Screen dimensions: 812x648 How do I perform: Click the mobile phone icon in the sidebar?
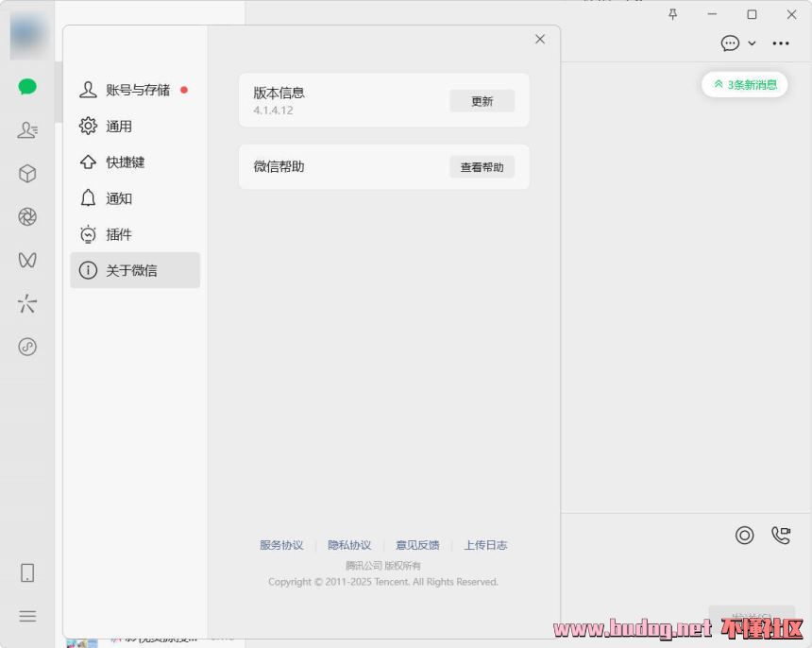[x=27, y=572]
